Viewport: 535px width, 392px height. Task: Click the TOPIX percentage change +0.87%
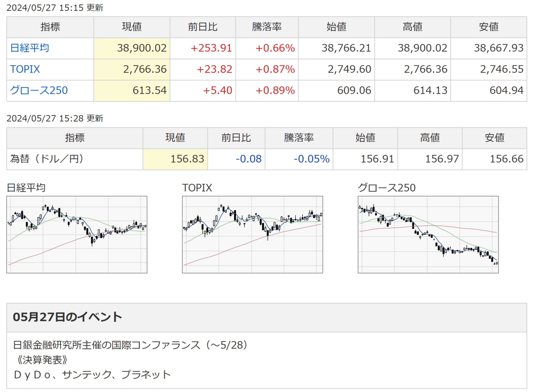275,70
